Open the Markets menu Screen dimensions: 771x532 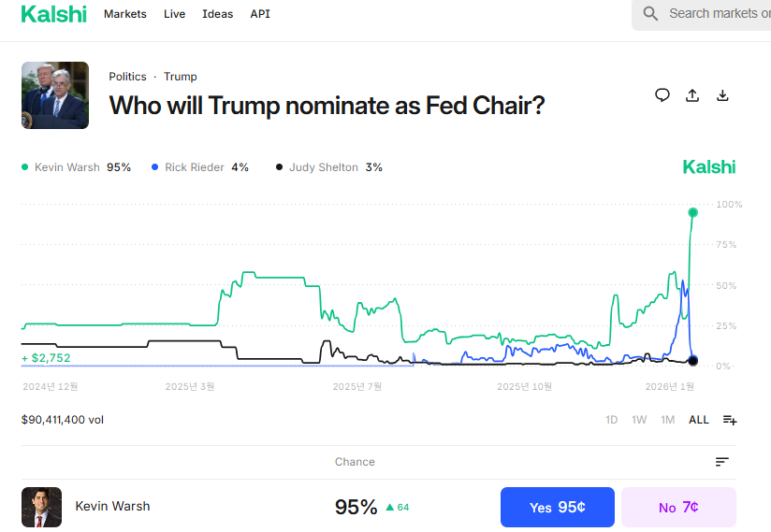coord(125,14)
